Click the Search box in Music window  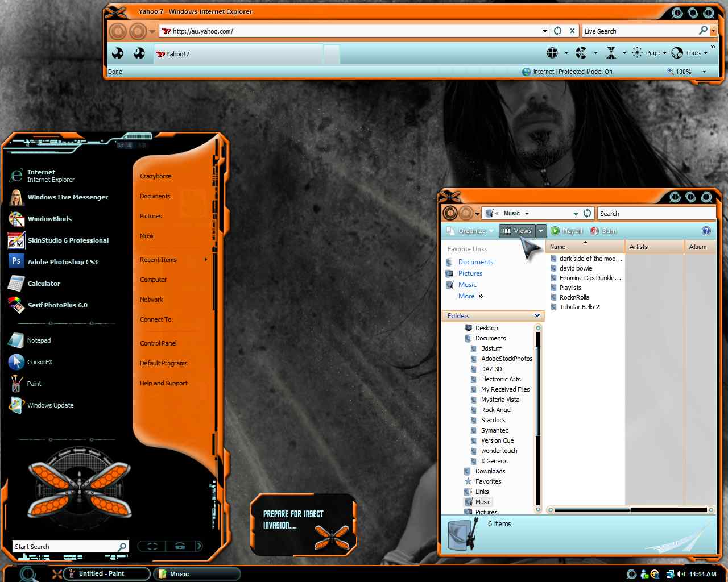[656, 214]
